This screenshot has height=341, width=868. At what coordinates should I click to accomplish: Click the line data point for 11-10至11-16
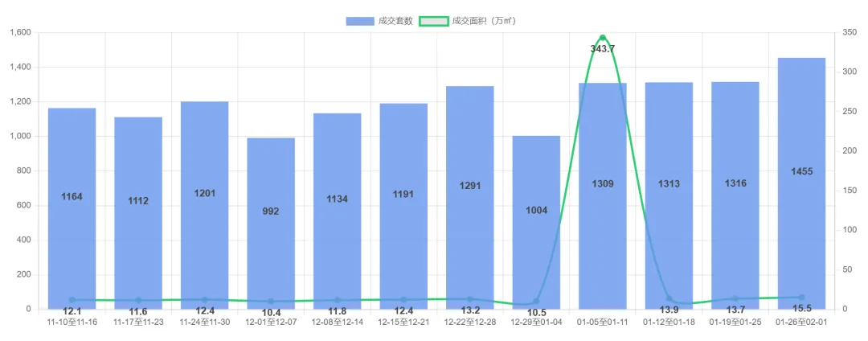pyautogui.click(x=72, y=299)
